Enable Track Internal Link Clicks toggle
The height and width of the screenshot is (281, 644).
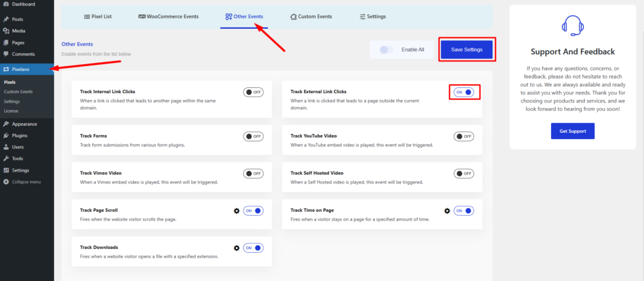tap(253, 92)
